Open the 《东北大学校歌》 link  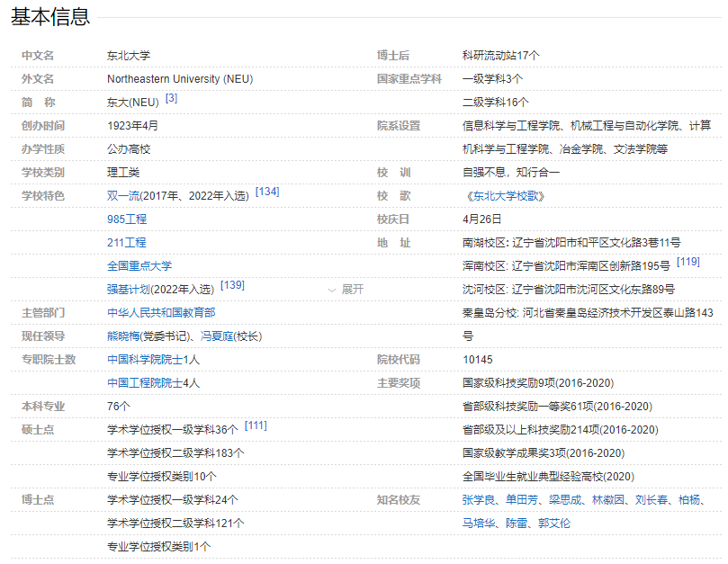point(505,196)
